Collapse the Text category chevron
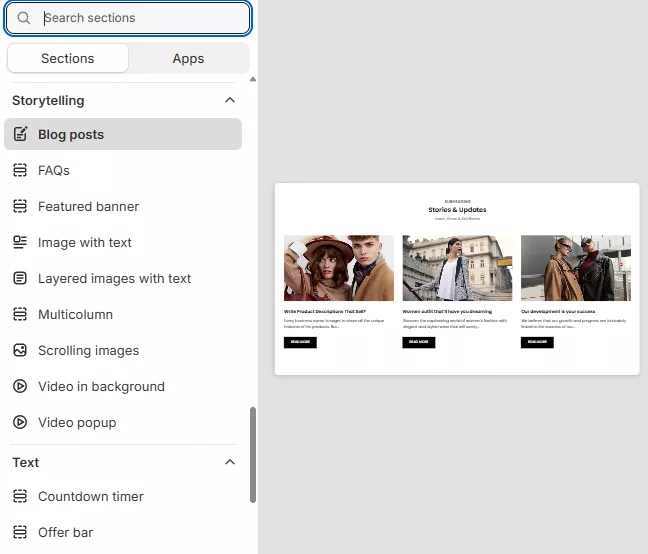648x554 pixels. click(230, 462)
